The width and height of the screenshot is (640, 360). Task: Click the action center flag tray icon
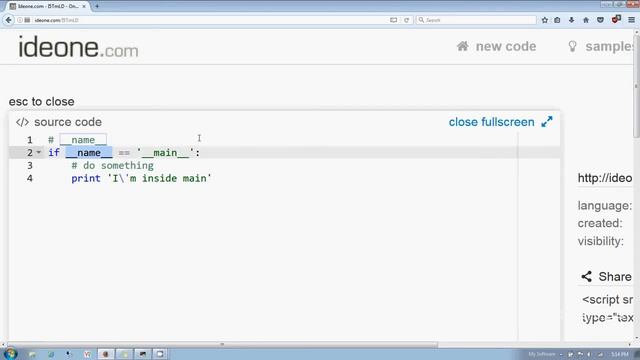580,354
